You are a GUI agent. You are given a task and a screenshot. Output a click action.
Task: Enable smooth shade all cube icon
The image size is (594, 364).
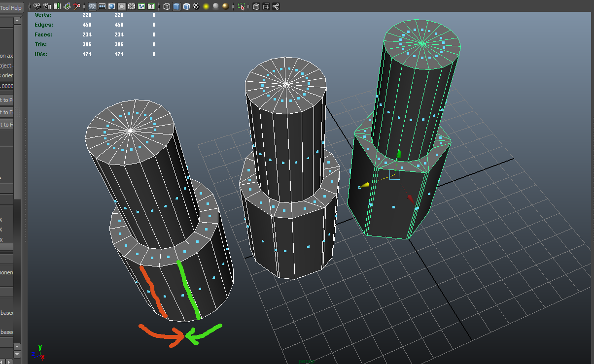pos(176,7)
